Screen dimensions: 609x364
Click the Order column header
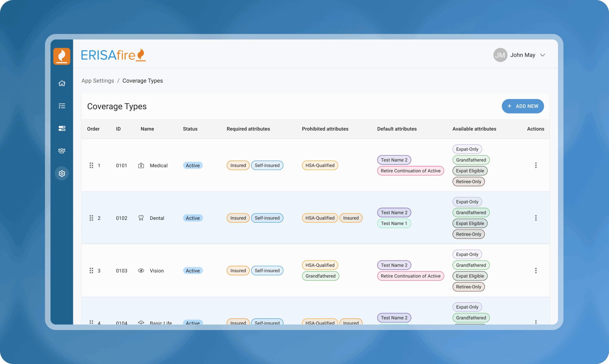(x=93, y=129)
